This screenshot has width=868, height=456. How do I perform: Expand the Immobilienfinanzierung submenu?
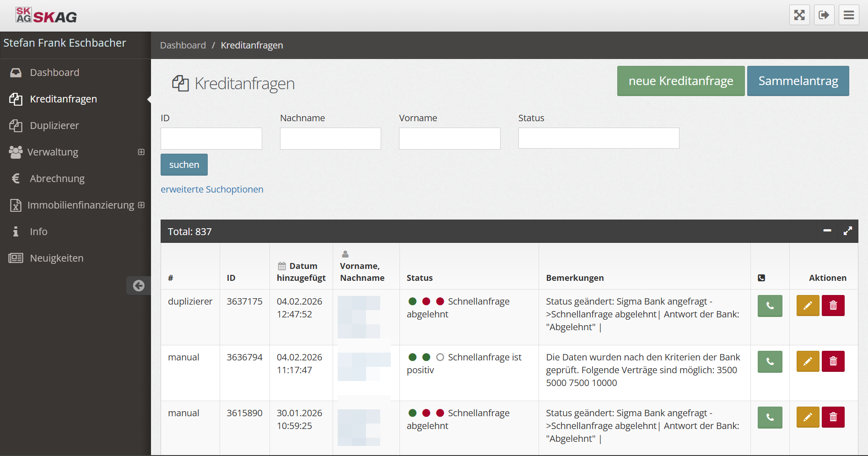[x=141, y=205]
